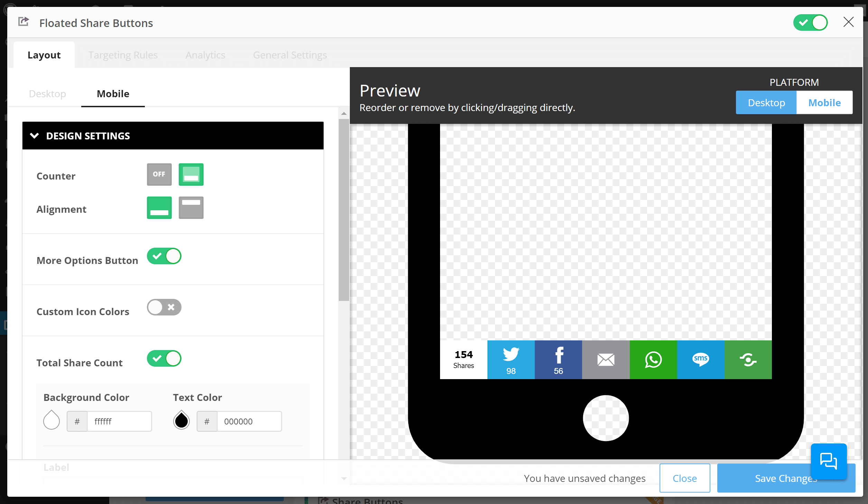Image resolution: width=868 pixels, height=504 pixels.
Task: Click the More Options share button icon
Action: click(748, 359)
